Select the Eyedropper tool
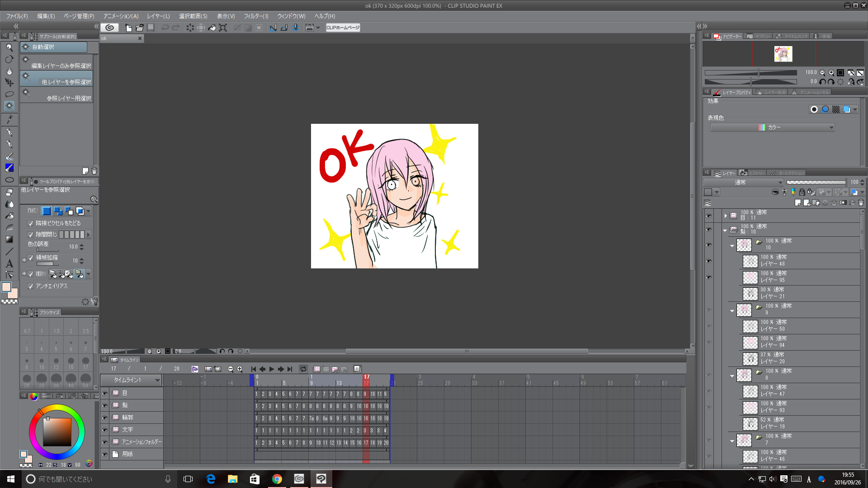 (x=9, y=119)
